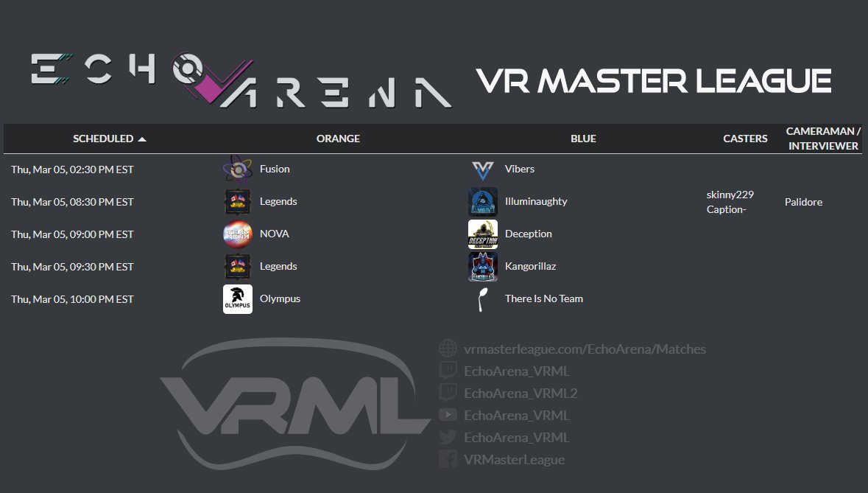Click the ORANGE column header

click(x=338, y=139)
